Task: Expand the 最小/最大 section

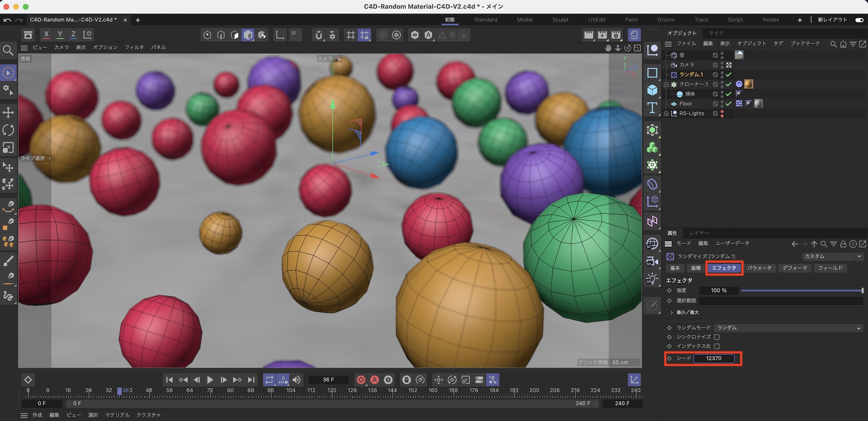Action: pos(671,312)
